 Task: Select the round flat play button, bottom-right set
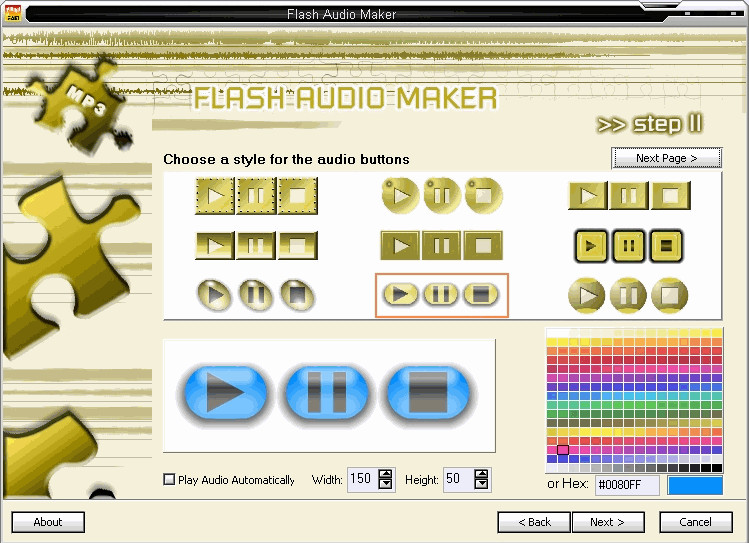587,295
